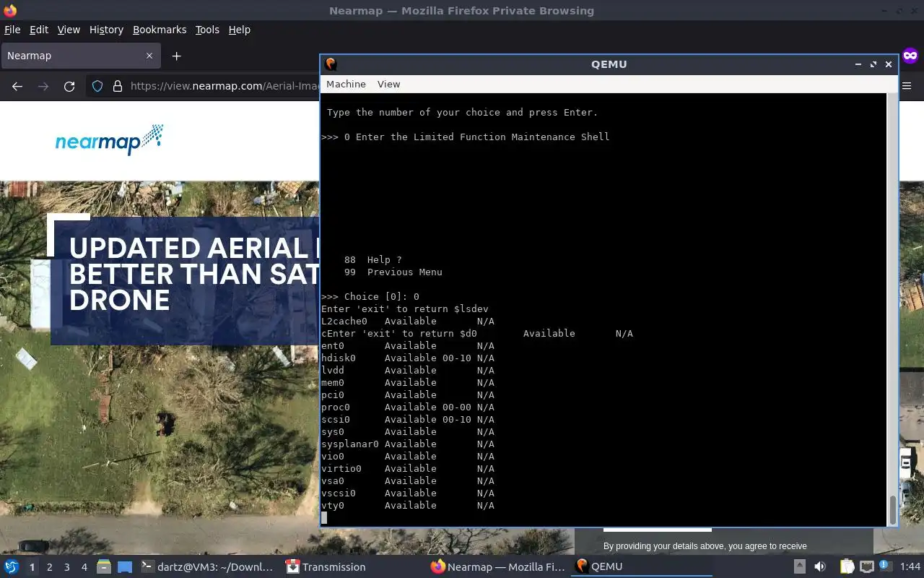This screenshot has height=578, width=924.
Task: Open the View menu in QEMU window
Action: [388, 84]
